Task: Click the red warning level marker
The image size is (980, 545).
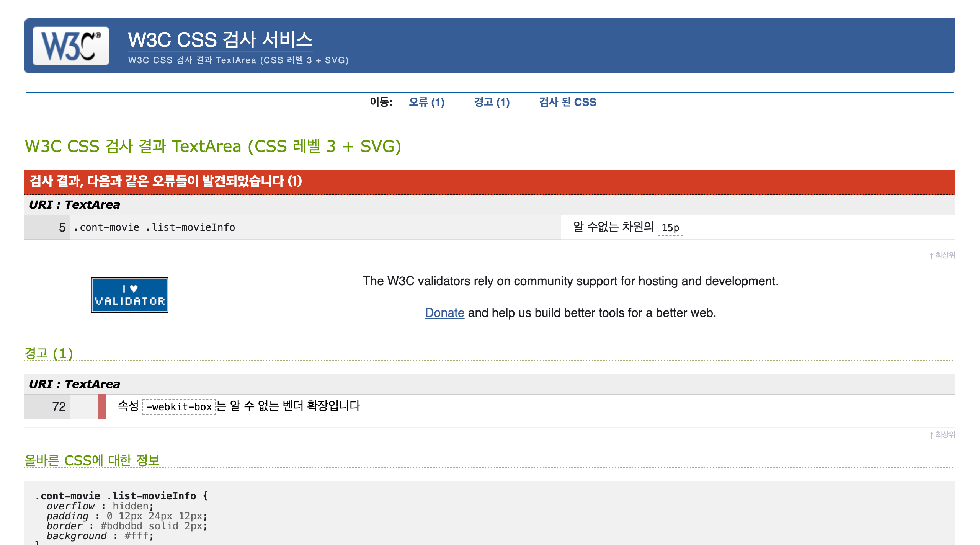Action: 101,406
